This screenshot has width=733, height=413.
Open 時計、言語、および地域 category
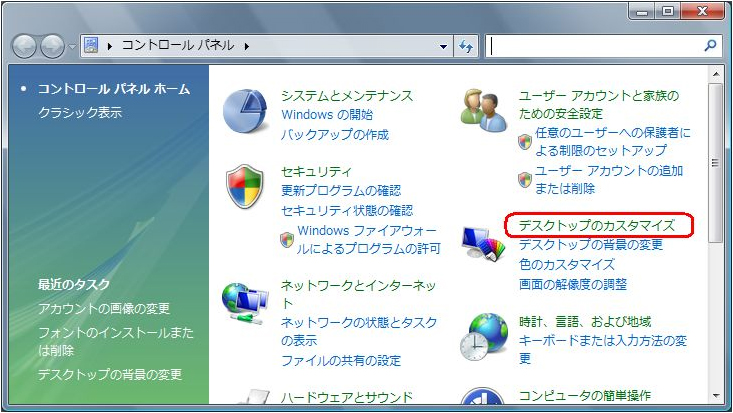585,322
